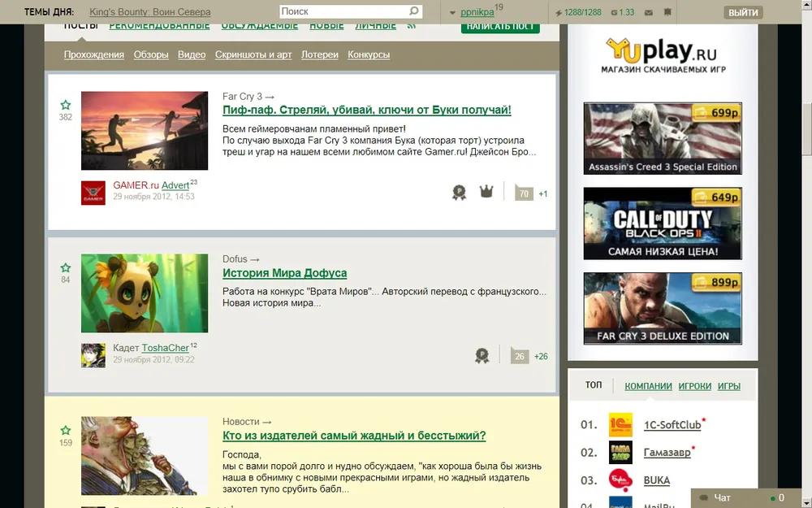The width and height of the screenshot is (812, 508).
Task: Click the award ribbon badge on Dofus post
Action: pos(482,355)
